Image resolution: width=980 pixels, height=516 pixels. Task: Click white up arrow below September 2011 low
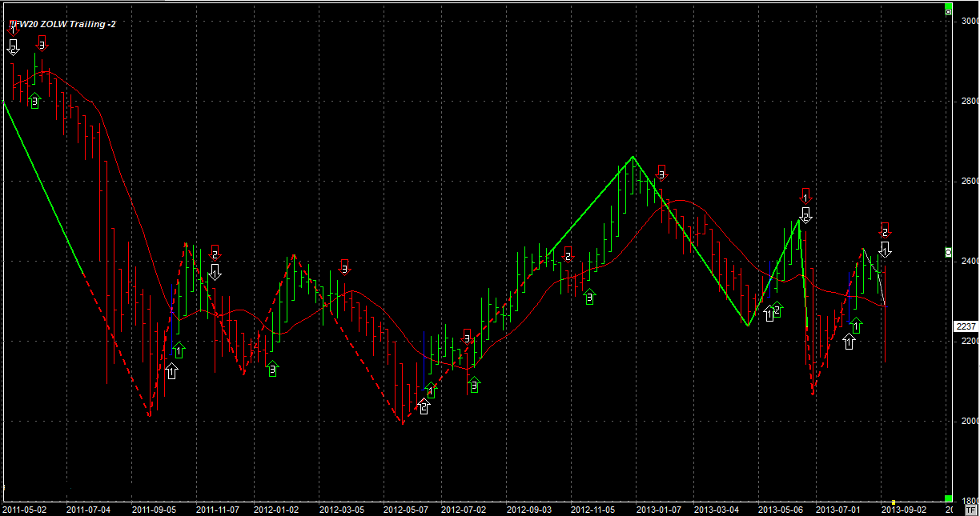pyautogui.click(x=171, y=371)
